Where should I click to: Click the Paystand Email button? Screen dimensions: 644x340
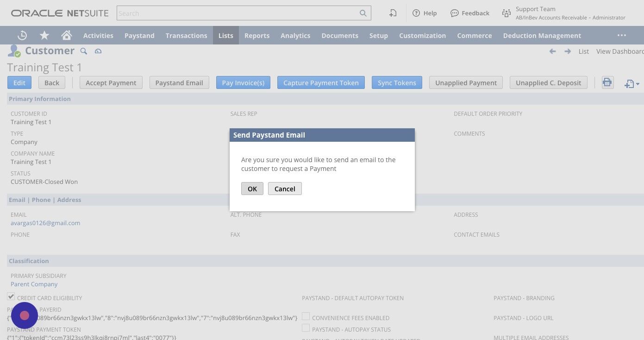[179, 82]
